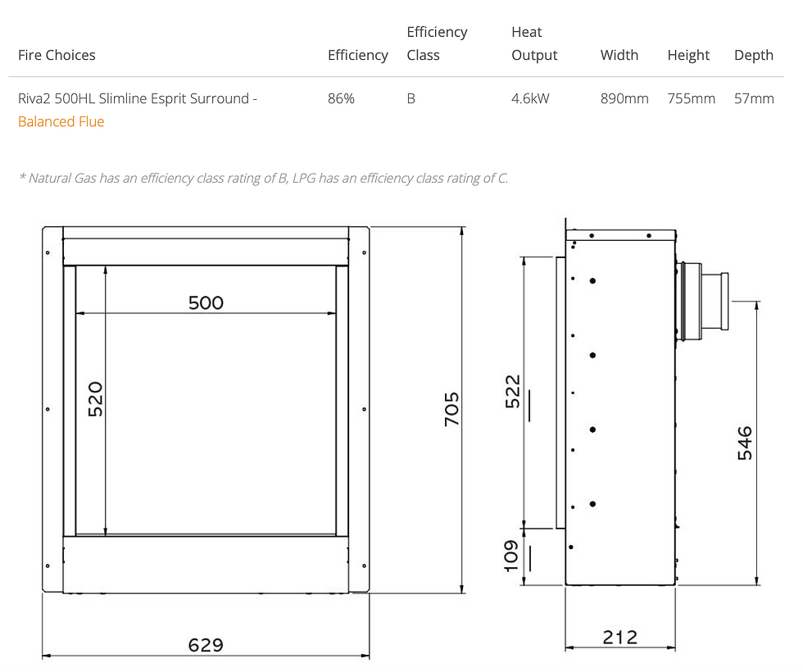Image resolution: width=803 pixels, height=672 pixels.
Task: Select the Width column header
Action: point(619,56)
